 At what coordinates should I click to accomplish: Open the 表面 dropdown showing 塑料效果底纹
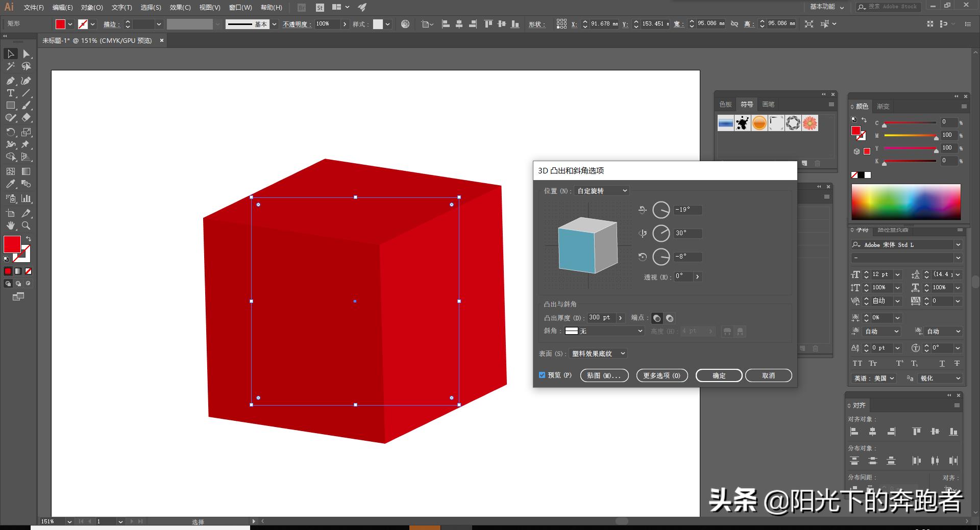pos(597,353)
